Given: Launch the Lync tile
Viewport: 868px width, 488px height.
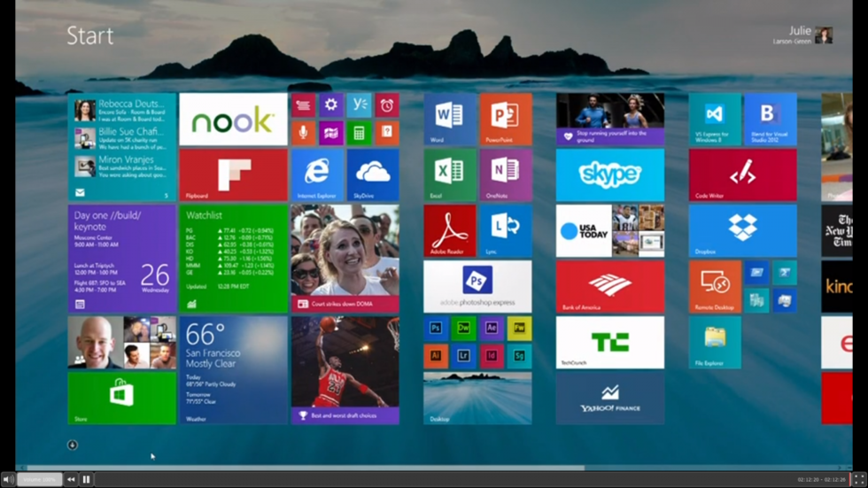Looking at the screenshot, I should coord(506,231).
